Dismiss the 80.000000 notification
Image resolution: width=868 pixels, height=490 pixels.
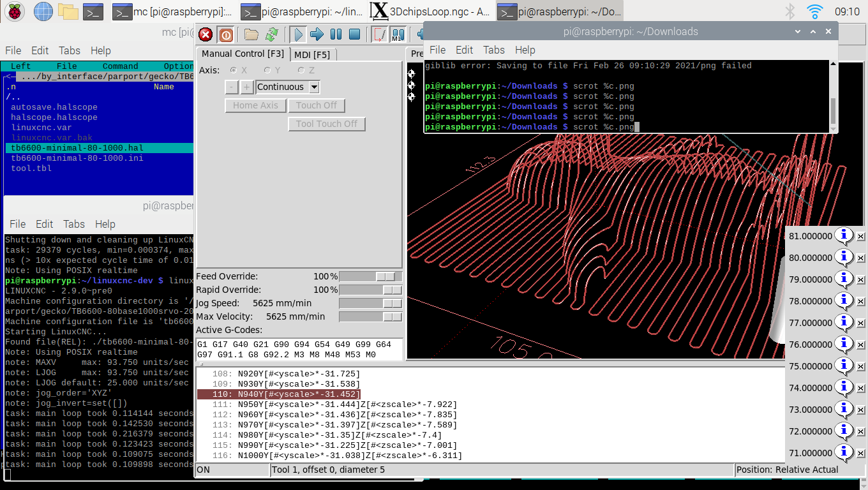pyautogui.click(x=860, y=258)
